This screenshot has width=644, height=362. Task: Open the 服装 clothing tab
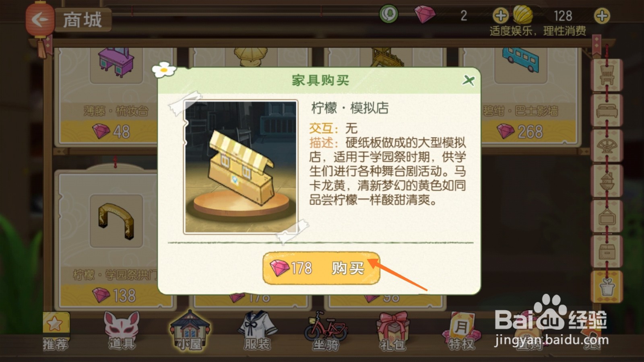pyautogui.click(x=257, y=332)
